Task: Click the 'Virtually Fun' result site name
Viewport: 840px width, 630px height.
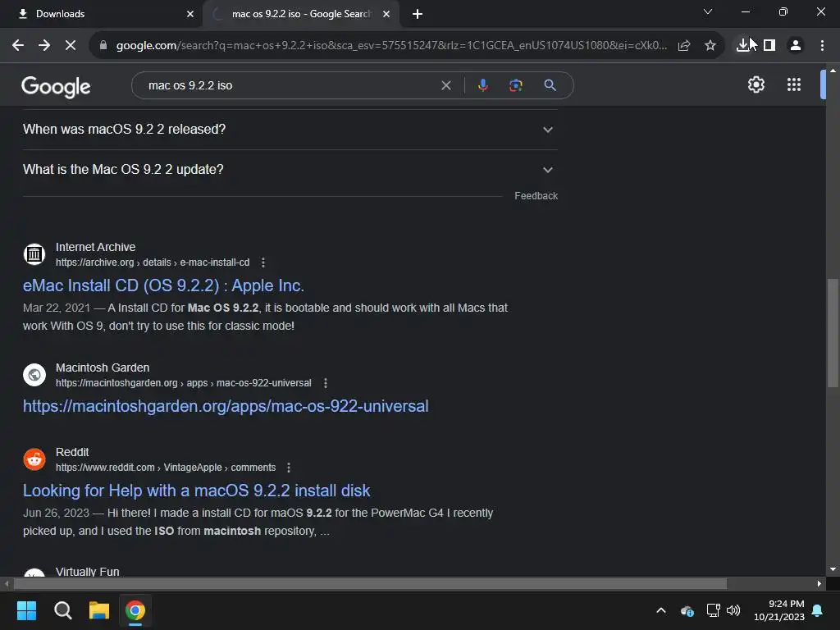Action: coord(87,571)
